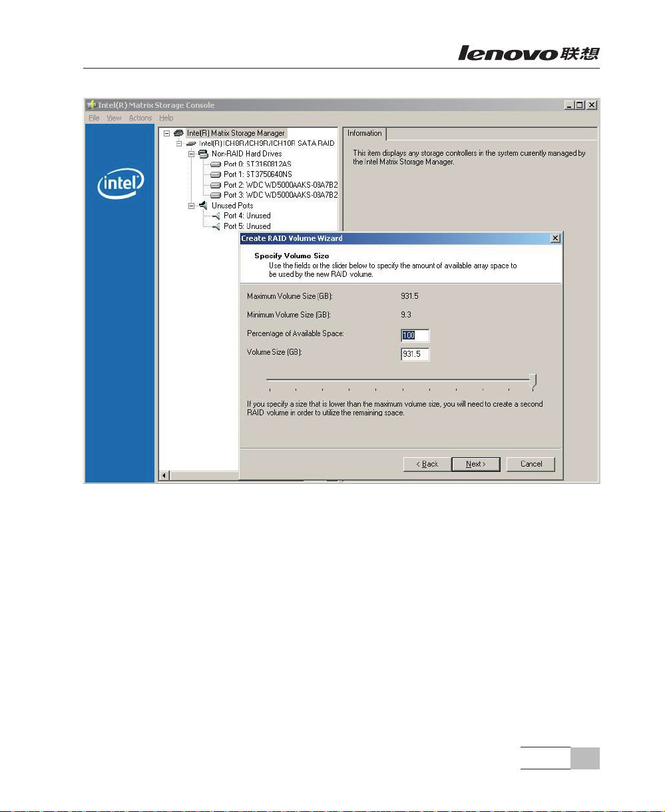
Task: Click the drive icon beside Port 1 ST3750640NS
Action: 215,174
